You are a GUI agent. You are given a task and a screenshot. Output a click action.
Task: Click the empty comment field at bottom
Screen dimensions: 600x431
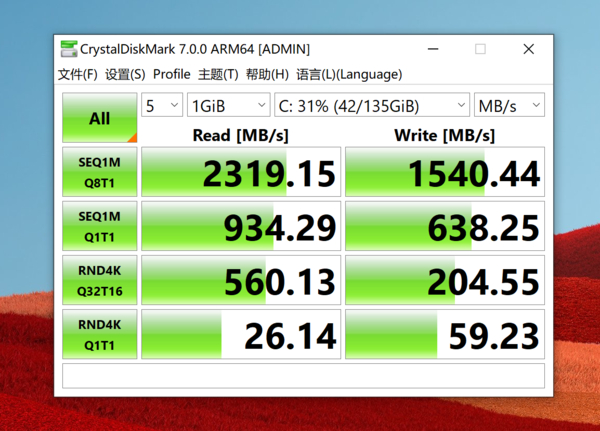tap(303, 376)
